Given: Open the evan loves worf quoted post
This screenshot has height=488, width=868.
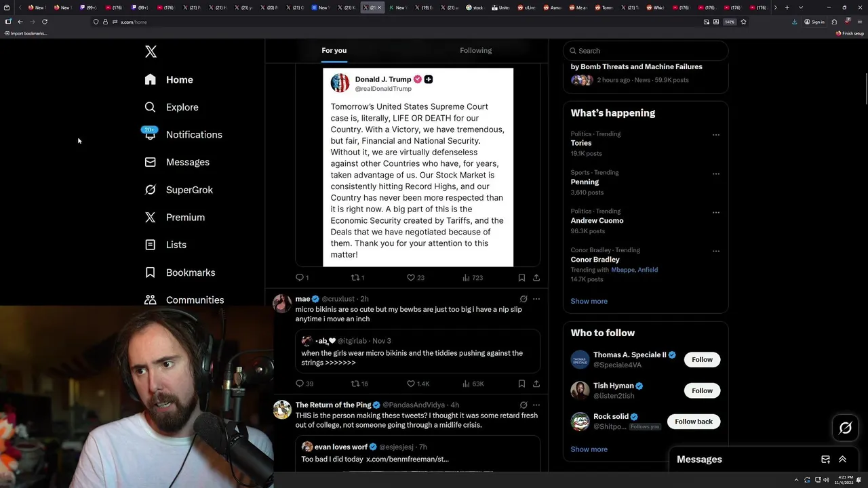Looking at the screenshot, I should (418, 454).
